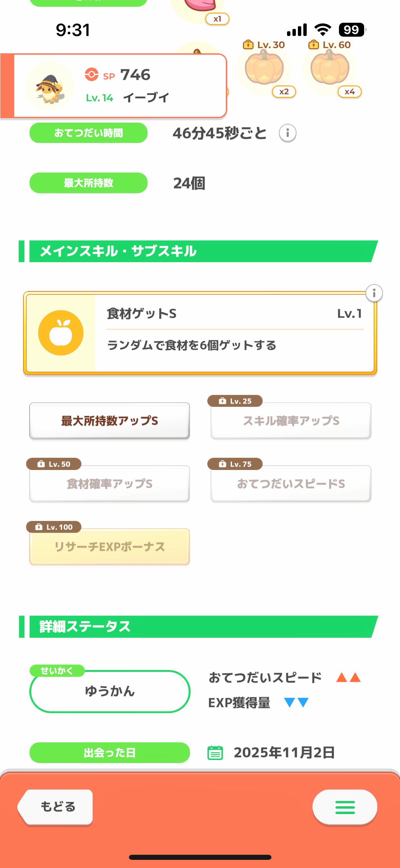The width and height of the screenshot is (400, 868).
Task: Tap the info icon beside helping time
Action: [x=287, y=133]
